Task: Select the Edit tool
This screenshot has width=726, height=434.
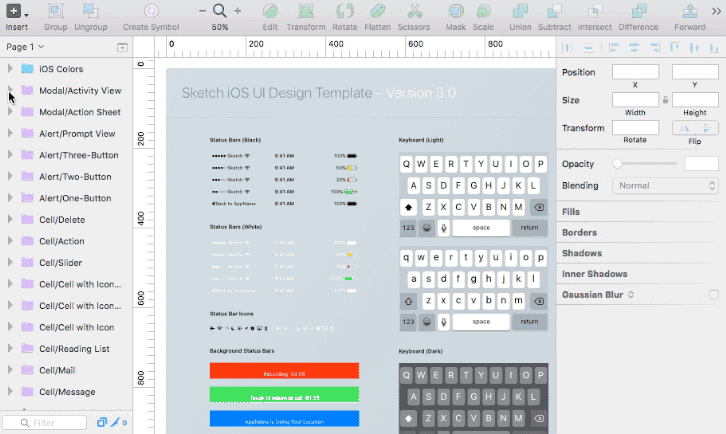Action: click(x=270, y=11)
